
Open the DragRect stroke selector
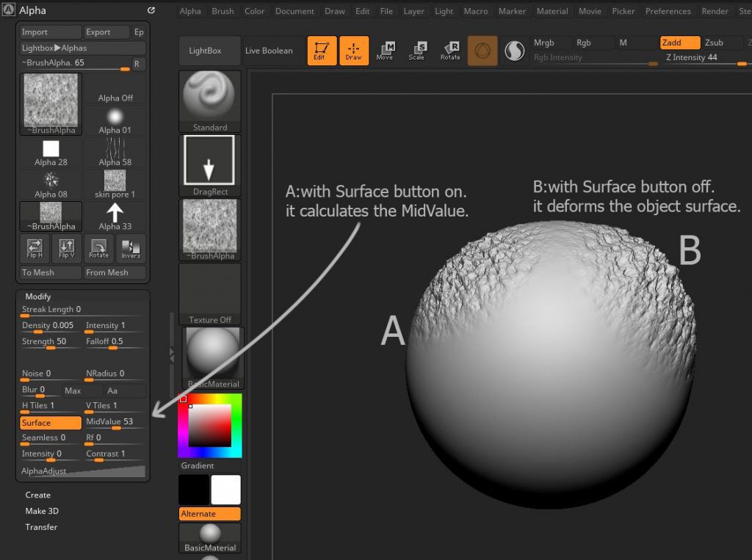click(x=210, y=165)
